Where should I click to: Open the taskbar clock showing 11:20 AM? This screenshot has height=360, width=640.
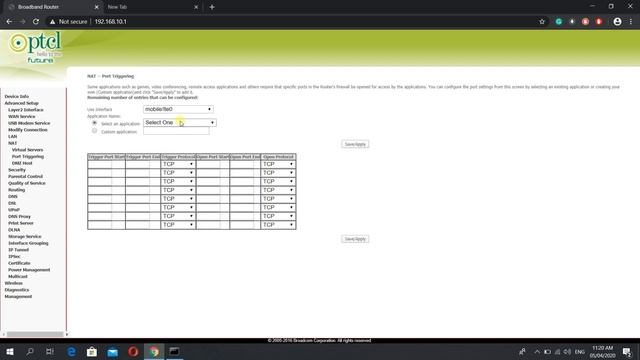[x=602, y=351]
